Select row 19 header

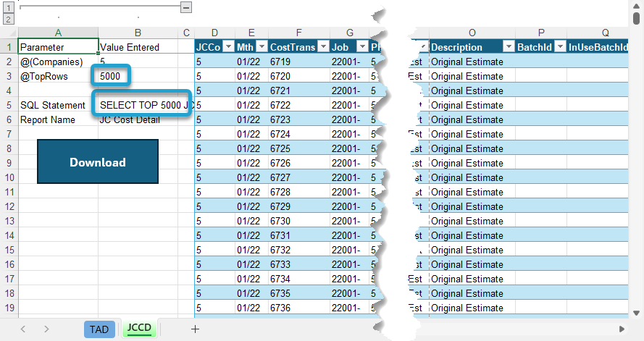pyautogui.click(x=10, y=308)
